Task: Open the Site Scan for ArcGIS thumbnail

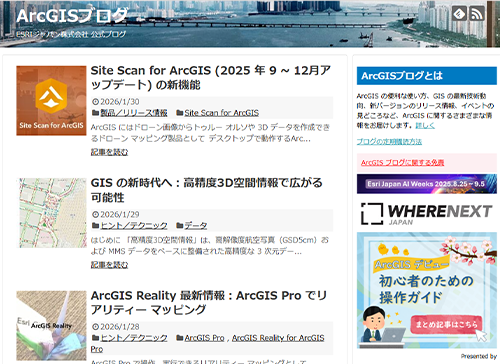Action: point(51,101)
